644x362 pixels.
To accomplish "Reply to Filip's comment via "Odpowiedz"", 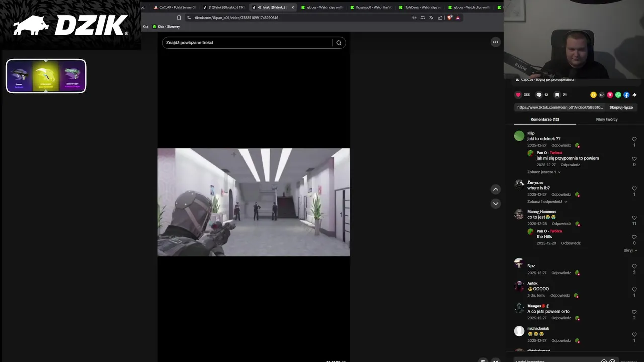I will (x=561, y=145).
